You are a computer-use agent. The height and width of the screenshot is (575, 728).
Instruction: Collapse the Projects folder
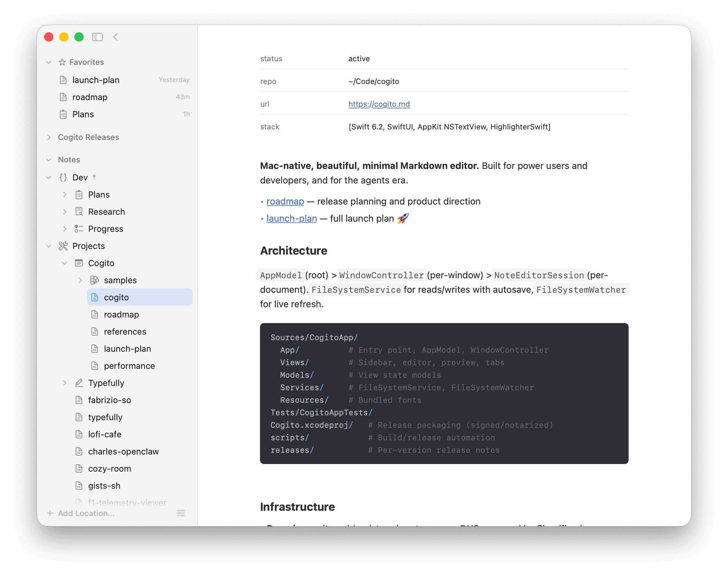(x=49, y=246)
